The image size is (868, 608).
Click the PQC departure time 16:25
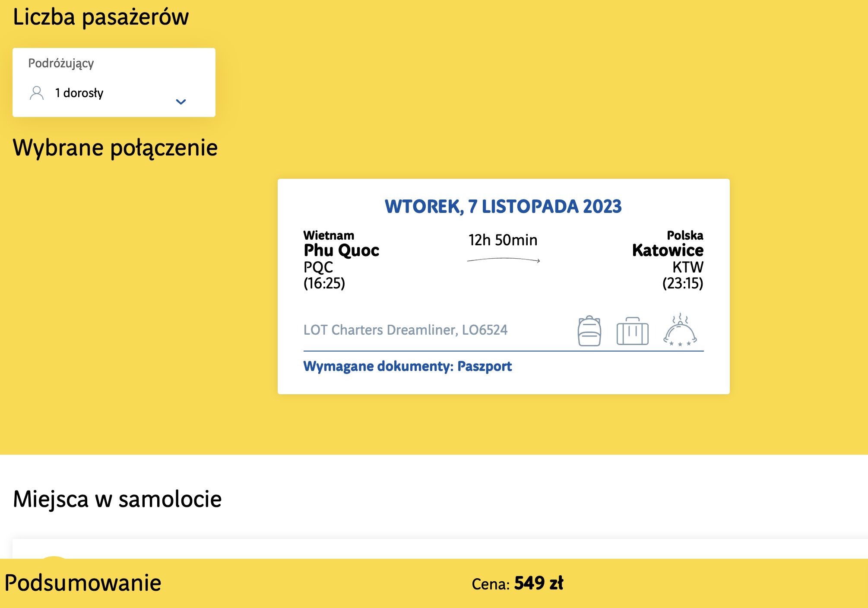tap(324, 283)
